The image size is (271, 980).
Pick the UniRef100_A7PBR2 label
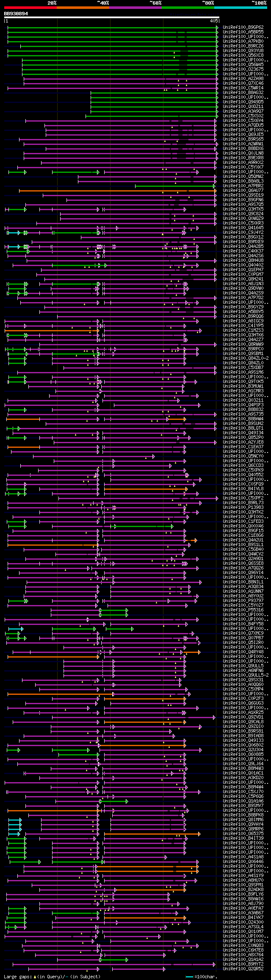tap(243, 186)
